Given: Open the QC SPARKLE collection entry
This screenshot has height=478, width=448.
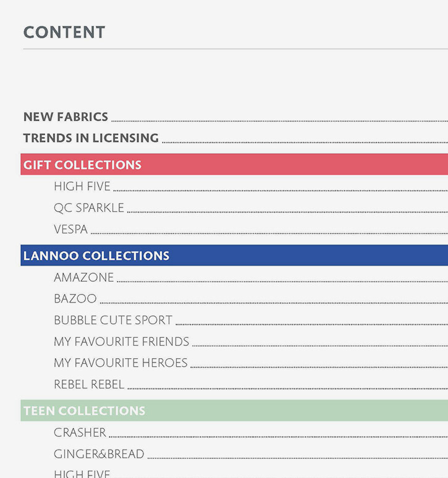Looking at the screenshot, I should (89, 208).
